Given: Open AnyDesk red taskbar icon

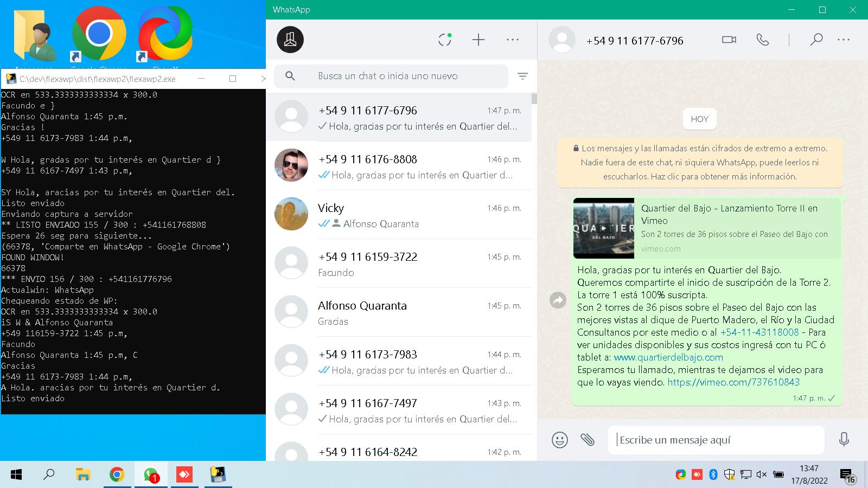Looking at the screenshot, I should coord(184,475).
